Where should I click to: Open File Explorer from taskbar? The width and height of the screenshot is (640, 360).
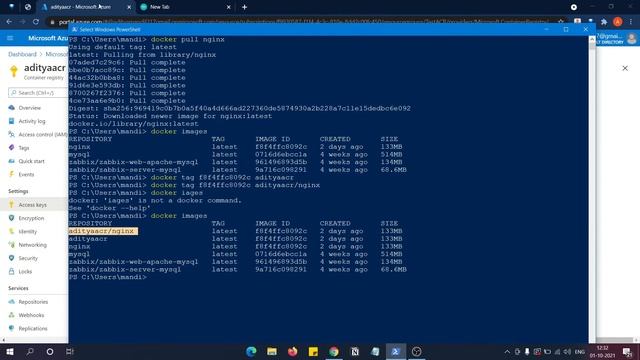272,351
